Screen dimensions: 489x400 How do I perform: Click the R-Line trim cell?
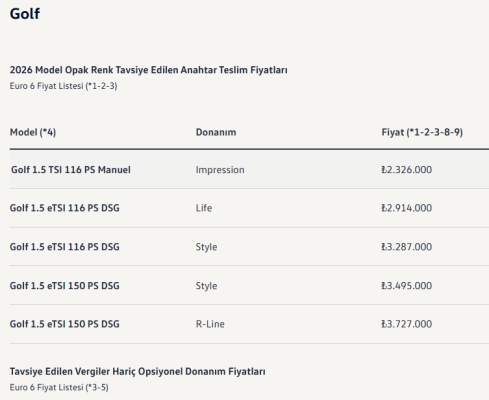[x=210, y=324]
